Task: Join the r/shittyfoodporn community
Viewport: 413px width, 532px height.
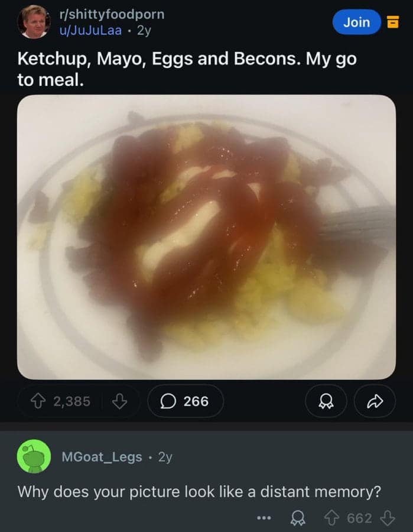Action: pos(356,22)
